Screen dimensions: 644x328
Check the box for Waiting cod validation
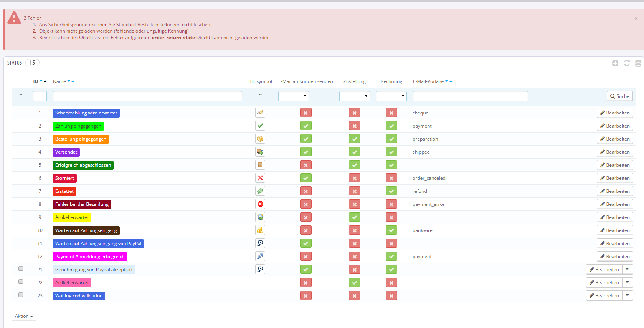[21, 295]
